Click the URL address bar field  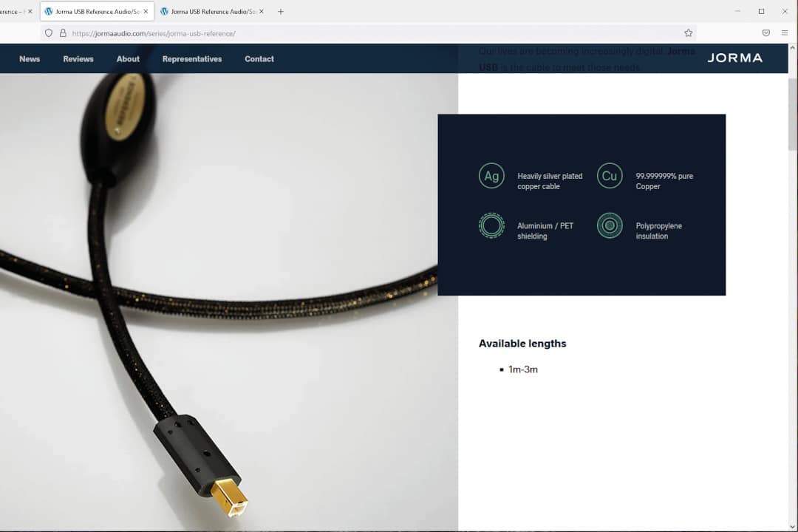[x=369, y=33]
